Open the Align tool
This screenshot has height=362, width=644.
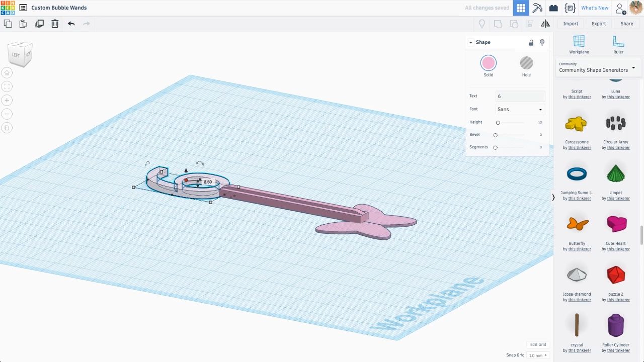[530, 24]
